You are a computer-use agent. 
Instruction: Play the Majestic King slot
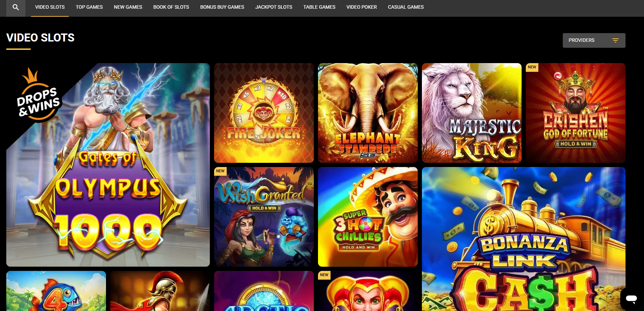[x=472, y=113]
